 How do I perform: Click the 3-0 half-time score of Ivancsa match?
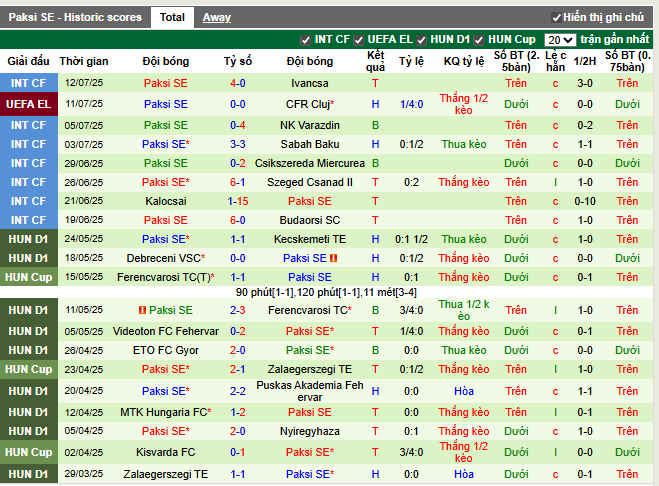[x=585, y=83]
